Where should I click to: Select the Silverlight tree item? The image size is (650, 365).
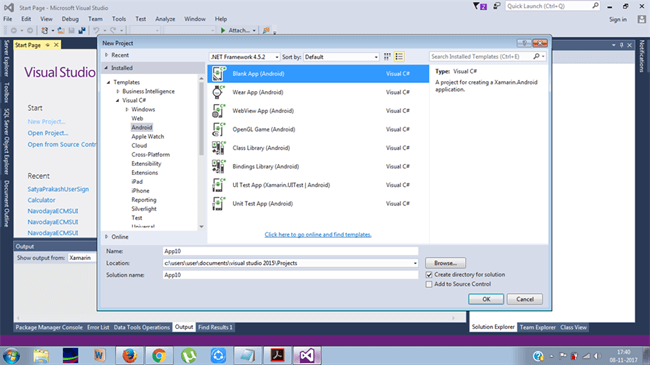144,209
